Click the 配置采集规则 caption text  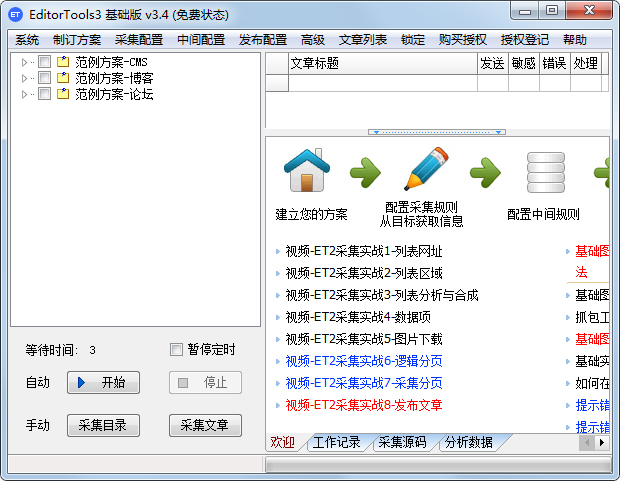422,207
